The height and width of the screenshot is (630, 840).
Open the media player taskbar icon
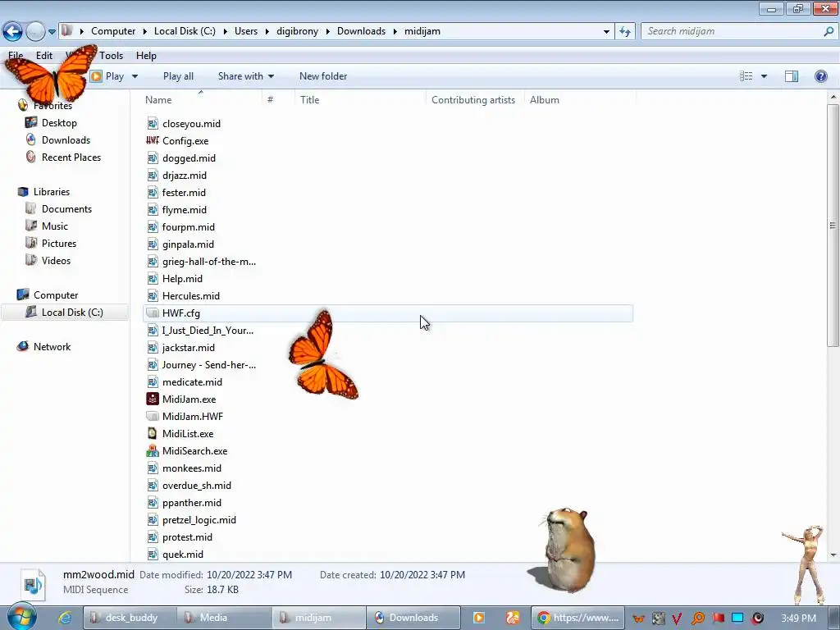[x=479, y=618]
